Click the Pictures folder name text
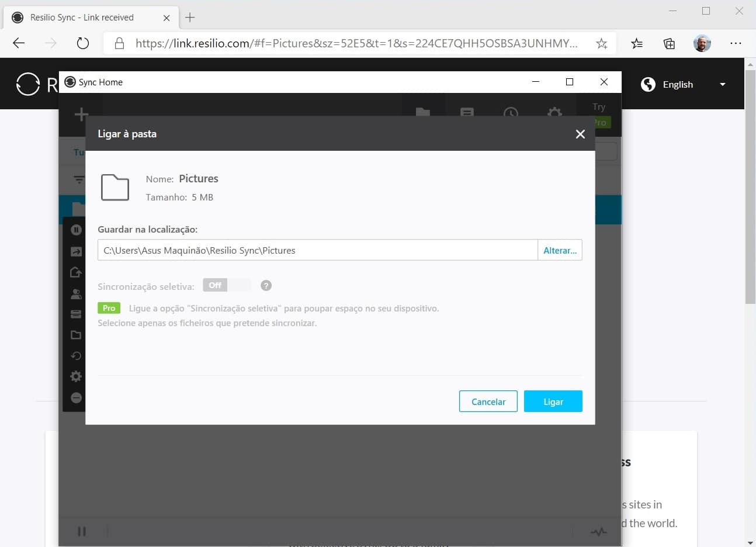This screenshot has height=547, width=756. pyautogui.click(x=199, y=179)
